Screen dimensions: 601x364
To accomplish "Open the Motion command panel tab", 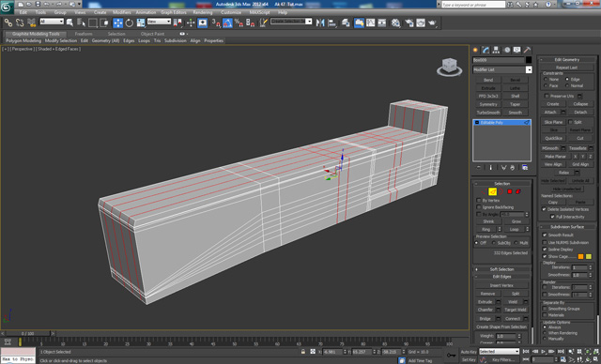I will pos(507,50).
